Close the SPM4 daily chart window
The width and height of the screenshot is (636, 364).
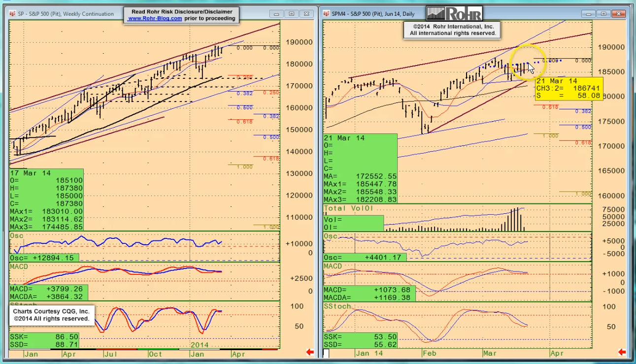point(617,14)
